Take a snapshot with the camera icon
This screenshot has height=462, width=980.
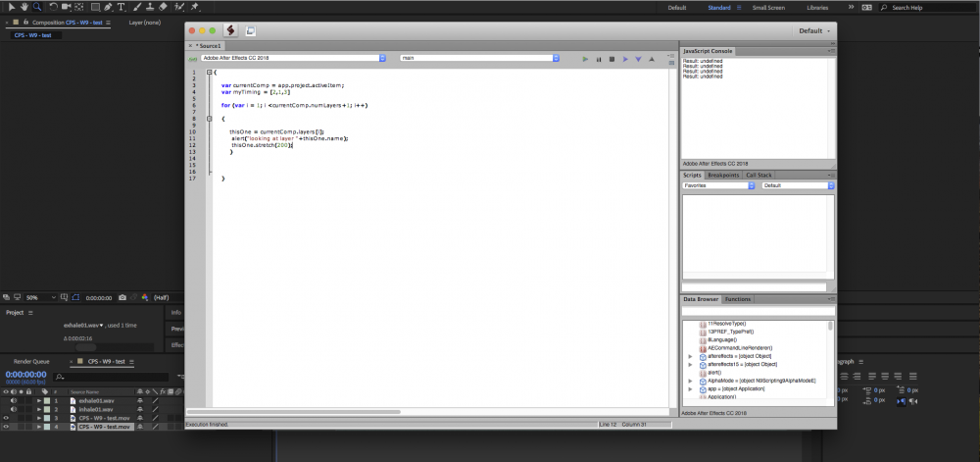[122, 297]
